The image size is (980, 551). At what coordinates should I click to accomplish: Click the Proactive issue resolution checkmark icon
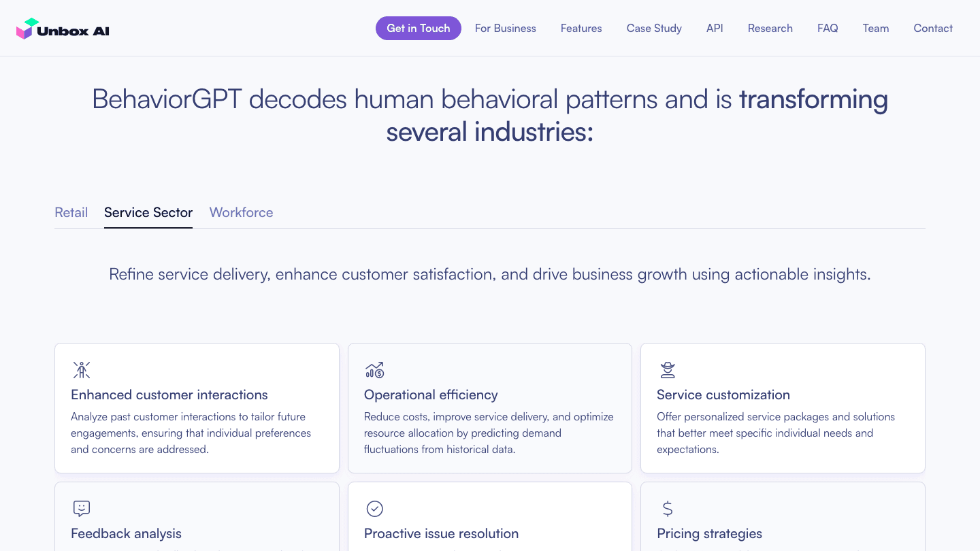point(375,509)
